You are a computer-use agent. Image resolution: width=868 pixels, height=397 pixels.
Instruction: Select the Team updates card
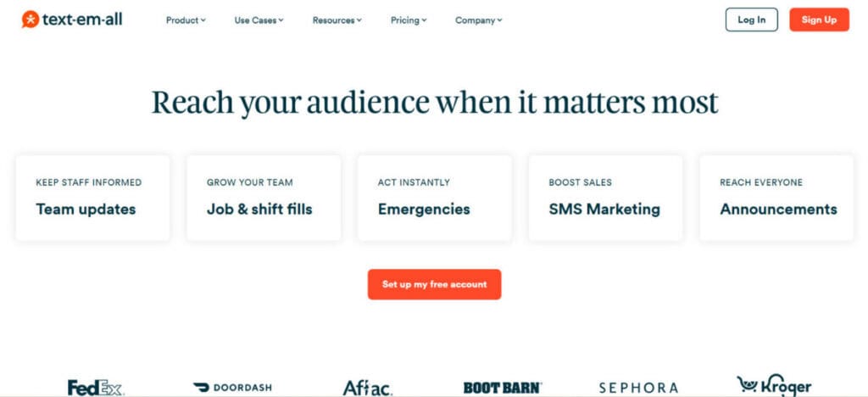(93, 198)
